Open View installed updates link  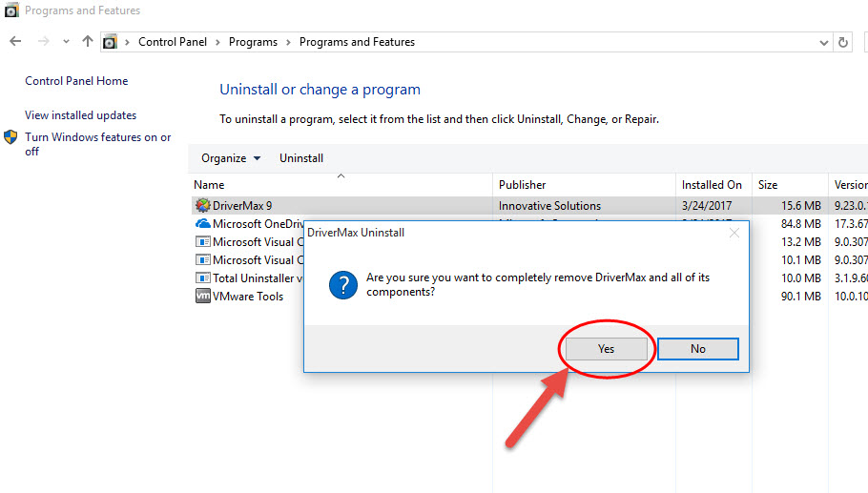(80, 115)
